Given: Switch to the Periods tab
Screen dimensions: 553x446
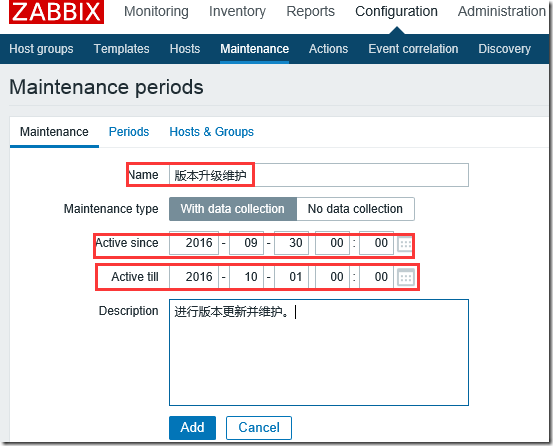Looking at the screenshot, I should click(129, 132).
